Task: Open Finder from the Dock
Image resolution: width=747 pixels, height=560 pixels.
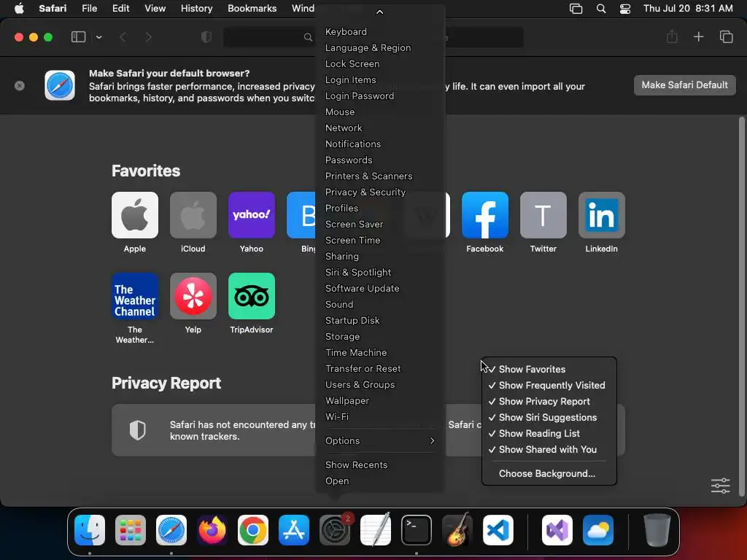Action: pyautogui.click(x=90, y=530)
